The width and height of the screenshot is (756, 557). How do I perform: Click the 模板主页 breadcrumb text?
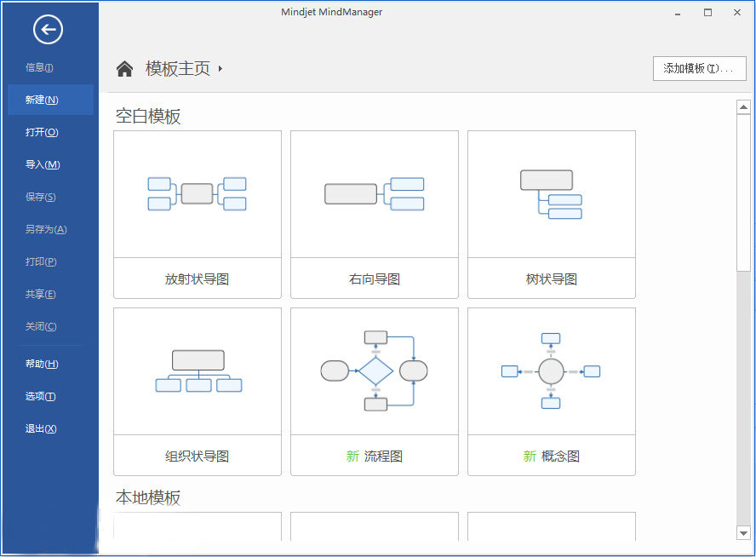178,68
